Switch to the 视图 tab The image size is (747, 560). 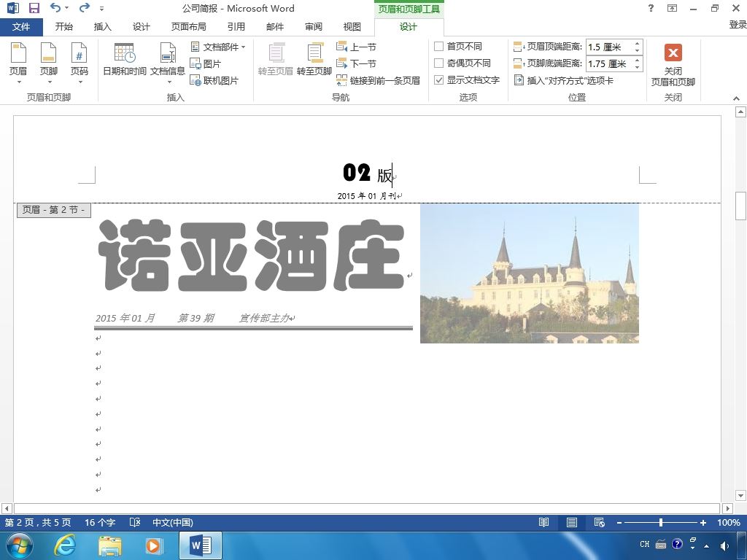pyautogui.click(x=352, y=27)
